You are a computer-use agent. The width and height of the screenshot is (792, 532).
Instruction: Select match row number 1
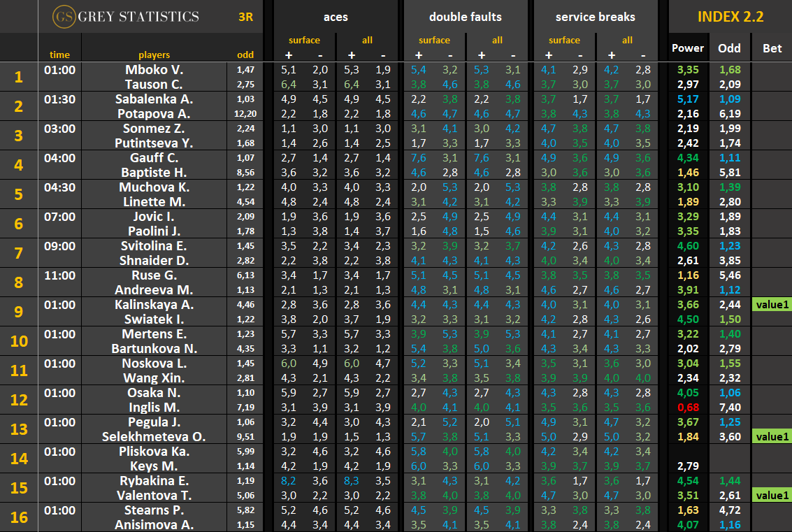pos(19,77)
